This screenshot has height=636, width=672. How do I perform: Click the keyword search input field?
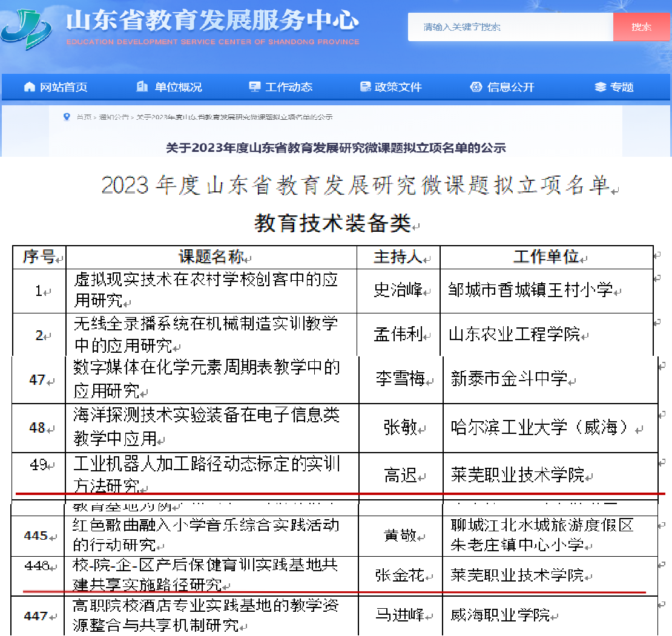click(510, 27)
